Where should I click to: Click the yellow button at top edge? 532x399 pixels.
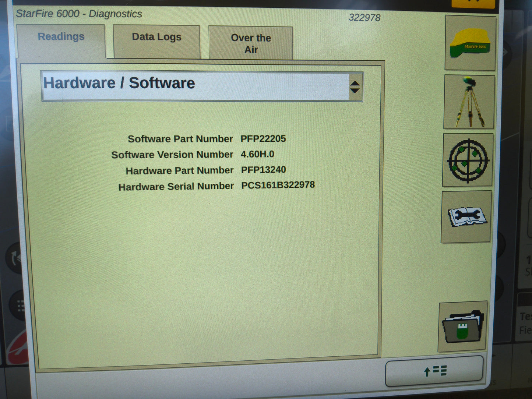point(473,3)
